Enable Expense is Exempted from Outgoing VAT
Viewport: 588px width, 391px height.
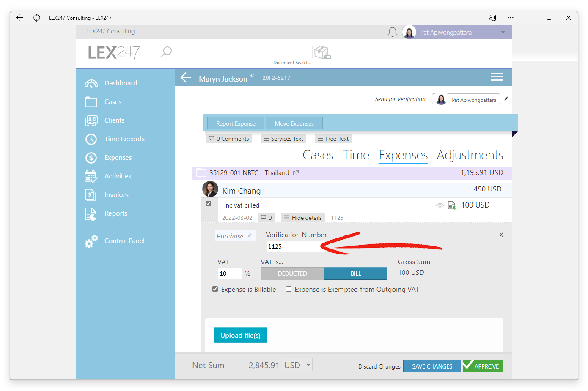289,289
